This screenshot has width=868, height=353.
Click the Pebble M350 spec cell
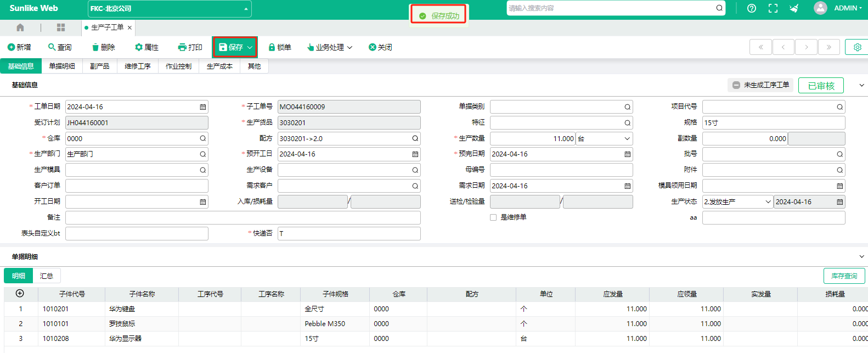click(335, 324)
